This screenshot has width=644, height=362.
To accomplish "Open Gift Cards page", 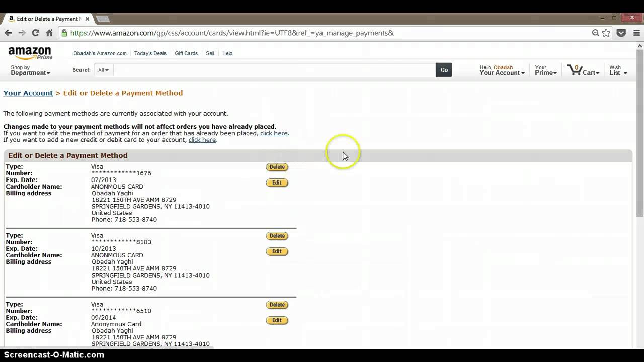I will (x=186, y=53).
